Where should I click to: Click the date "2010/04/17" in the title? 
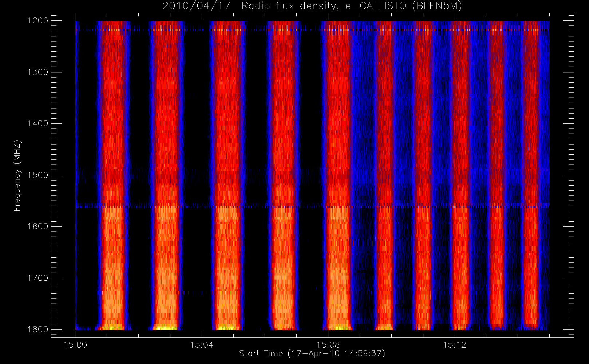[196, 6]
